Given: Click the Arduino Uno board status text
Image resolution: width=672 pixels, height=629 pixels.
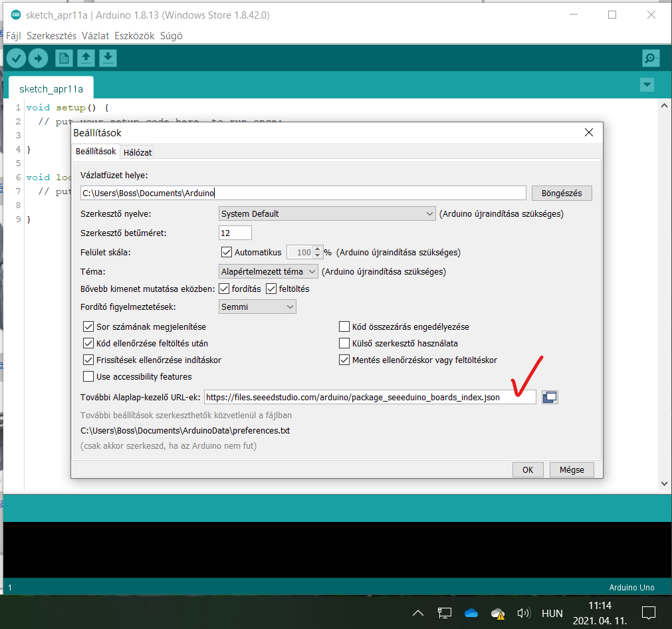Looking at the screenshot, I should pyautogui.click(x=631, y=587).
